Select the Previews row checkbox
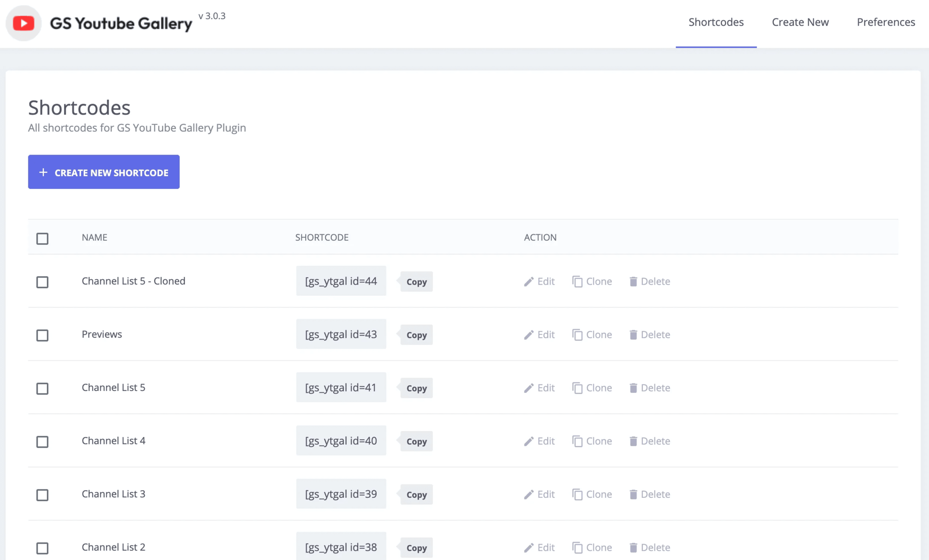This screenshot has width=929, height=560. point(42,335)
